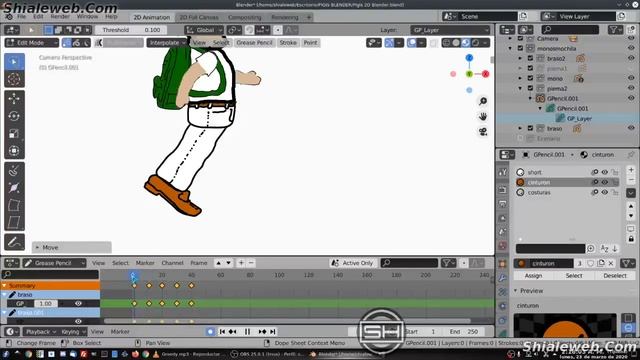Select the Cursor tool in the toolbar
Viewport: 640px width, 360px height.
(x=14, y=79)
